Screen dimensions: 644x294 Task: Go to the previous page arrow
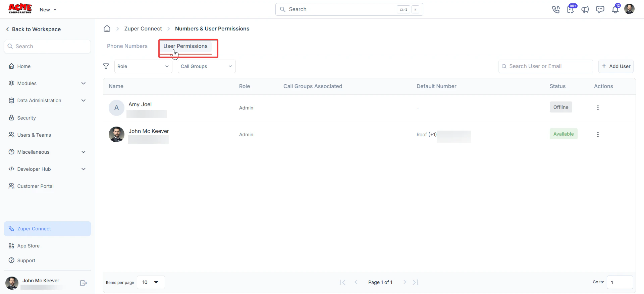(356, 282)
